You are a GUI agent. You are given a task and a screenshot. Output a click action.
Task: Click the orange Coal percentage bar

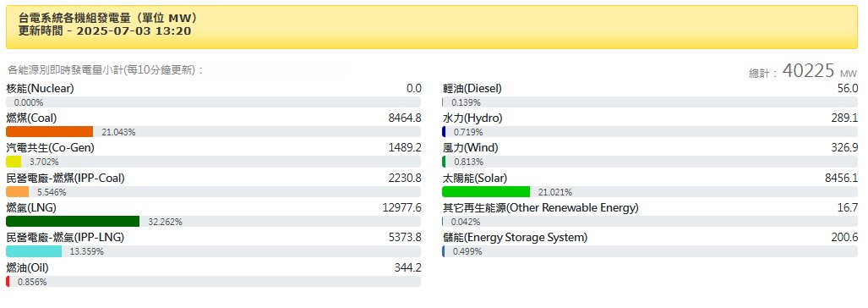click(49, 132)
